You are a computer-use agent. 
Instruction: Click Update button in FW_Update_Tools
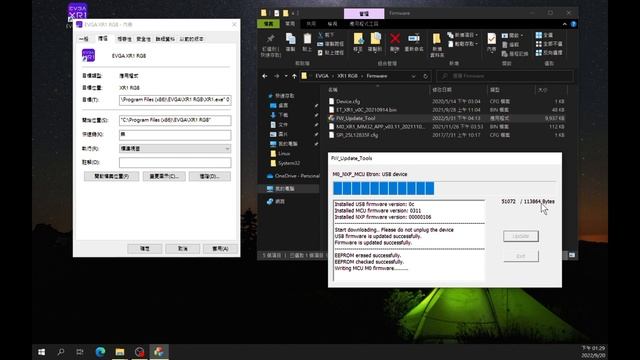coord(521,236)
